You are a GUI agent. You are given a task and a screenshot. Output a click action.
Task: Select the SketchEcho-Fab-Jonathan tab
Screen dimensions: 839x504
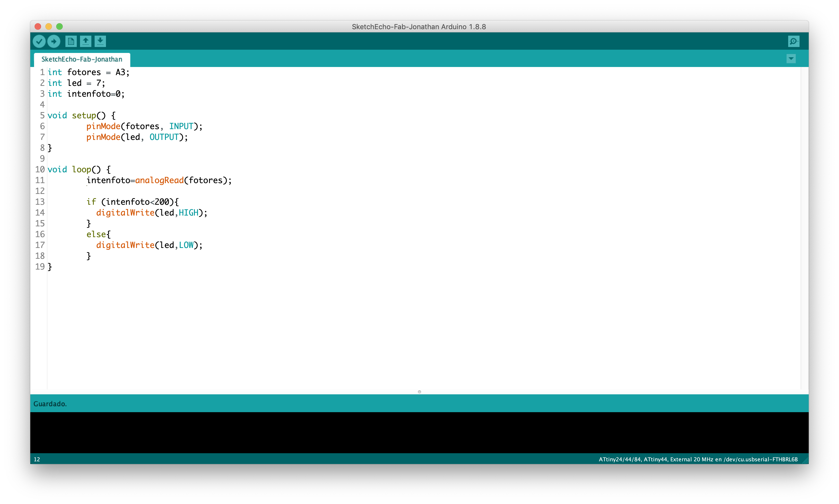click(82, 59)
